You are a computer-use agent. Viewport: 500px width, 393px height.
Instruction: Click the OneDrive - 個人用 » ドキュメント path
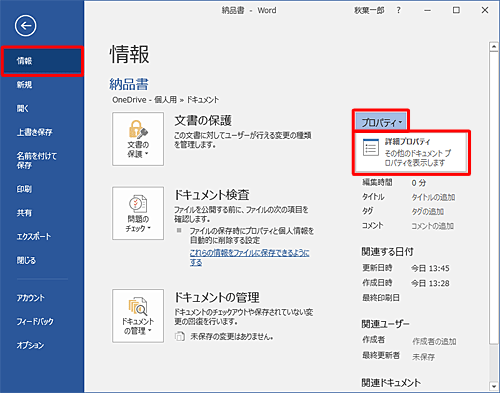point(166,100)
